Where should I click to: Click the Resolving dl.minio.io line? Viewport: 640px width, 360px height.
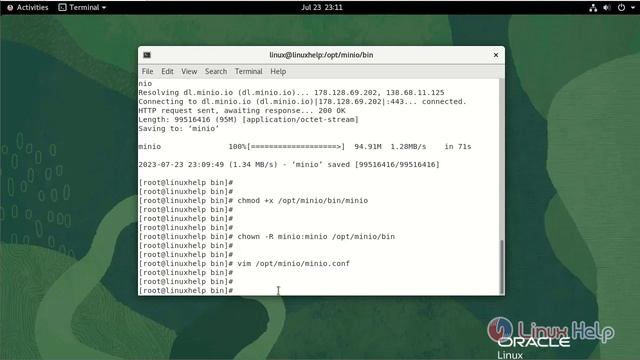tap(291, 93)
